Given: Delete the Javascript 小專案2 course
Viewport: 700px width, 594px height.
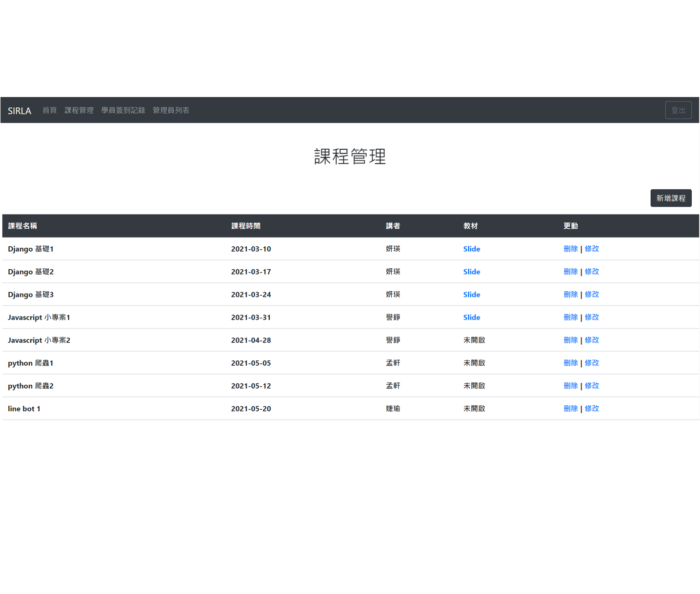Looking at the screenshot, I should pos(570,340).
